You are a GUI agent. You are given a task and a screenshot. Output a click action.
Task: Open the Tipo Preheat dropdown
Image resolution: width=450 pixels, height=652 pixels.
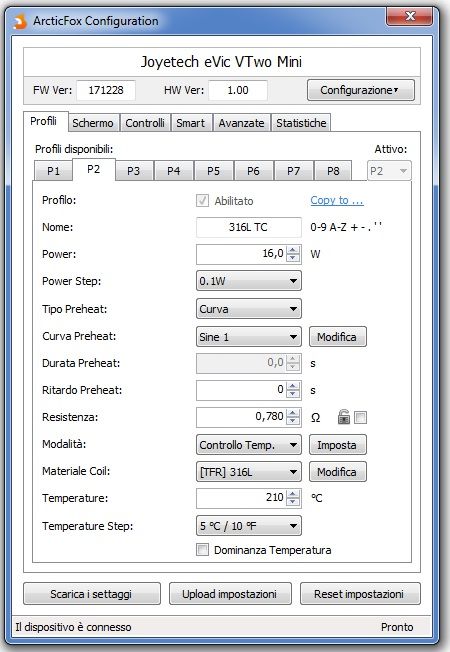249,309
